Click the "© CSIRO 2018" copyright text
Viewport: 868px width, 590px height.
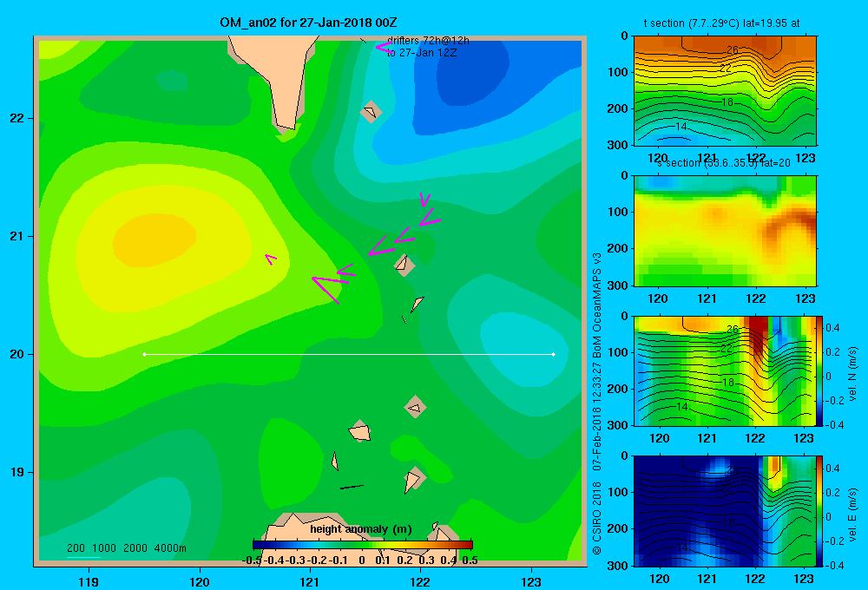597,518
